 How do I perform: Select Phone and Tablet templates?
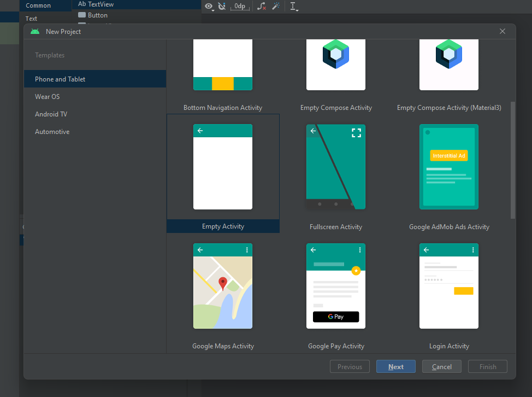point(95,79)
